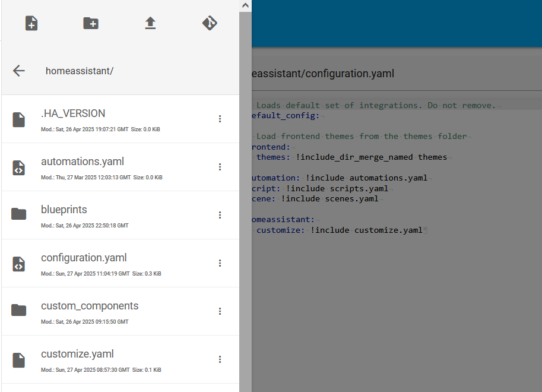Open options menu for custom_components

(220, 311)
